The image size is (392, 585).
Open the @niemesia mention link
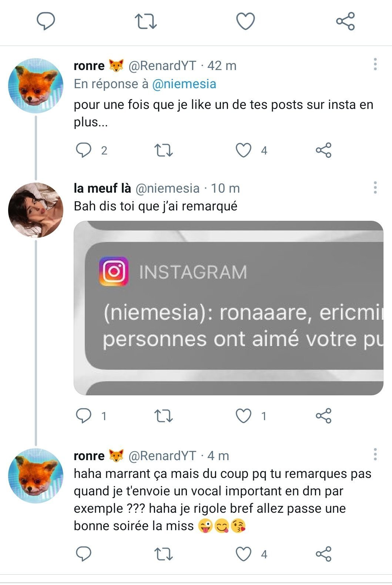184,84
